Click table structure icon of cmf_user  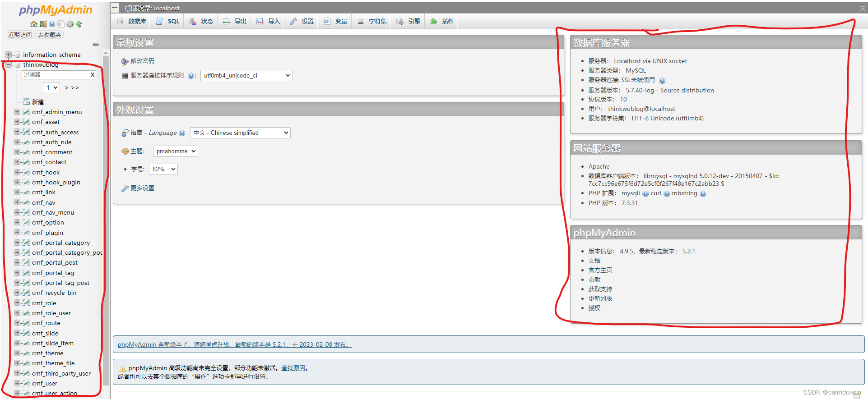coord(26,383)
